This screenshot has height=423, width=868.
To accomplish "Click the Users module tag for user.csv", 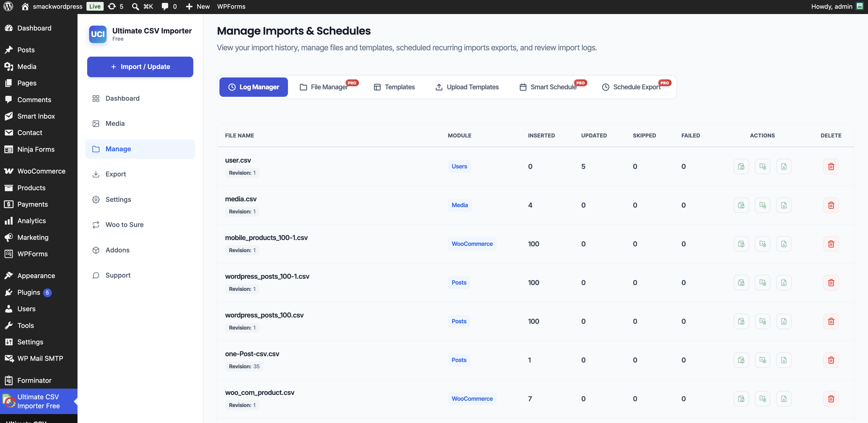I will pyautogui.click(x=459, y=166).
